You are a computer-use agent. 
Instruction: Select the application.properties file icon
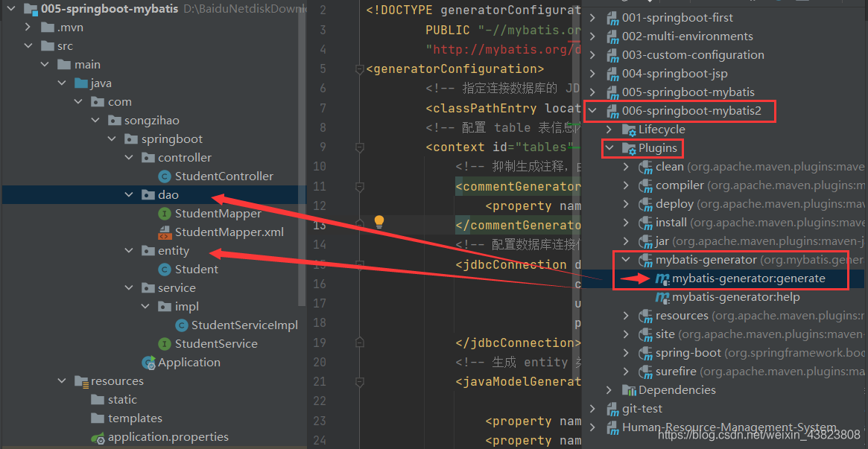98,437
